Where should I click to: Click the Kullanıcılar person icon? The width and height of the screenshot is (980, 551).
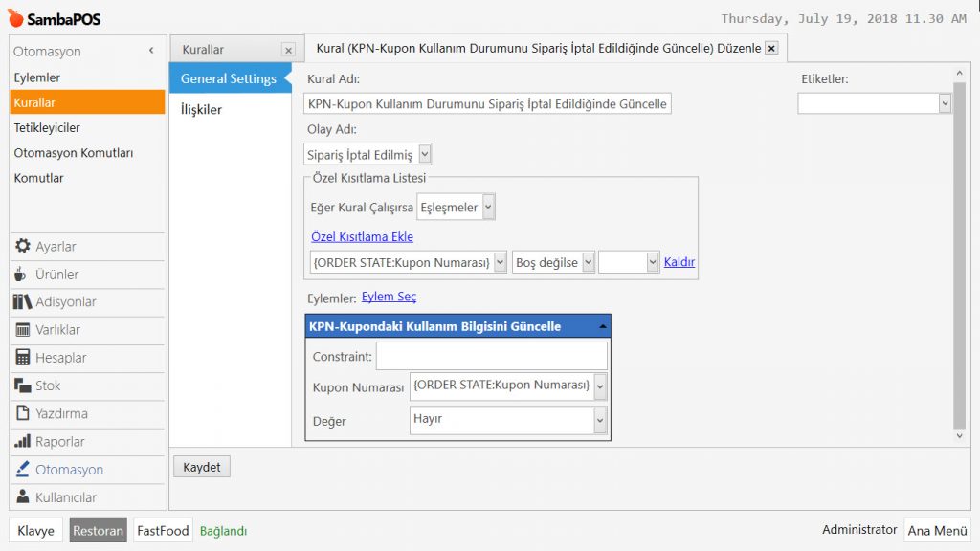coord(23,497)
